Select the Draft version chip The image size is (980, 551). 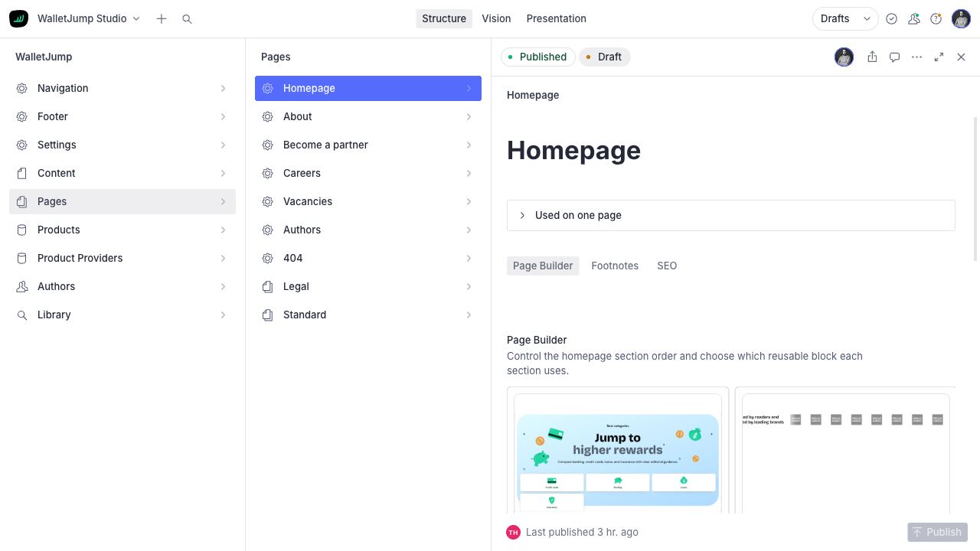(604, 57)
